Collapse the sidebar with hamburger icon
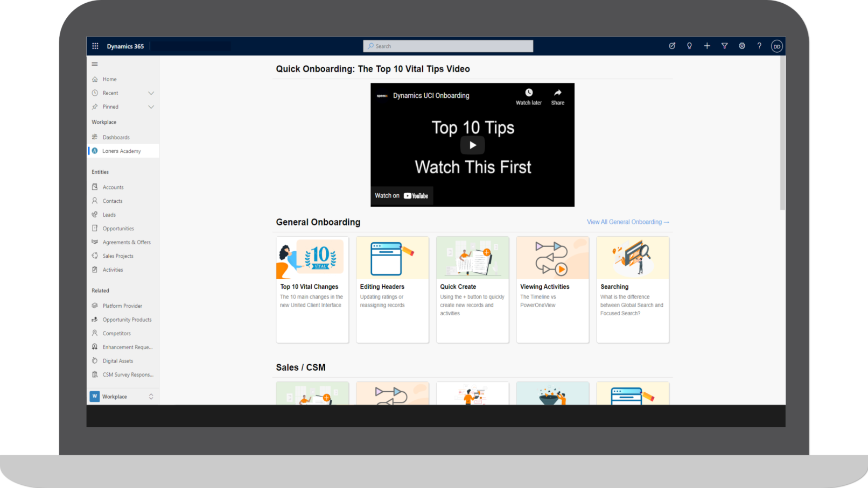868x488 pixels. pyautogui.click(x=95, y=64)
